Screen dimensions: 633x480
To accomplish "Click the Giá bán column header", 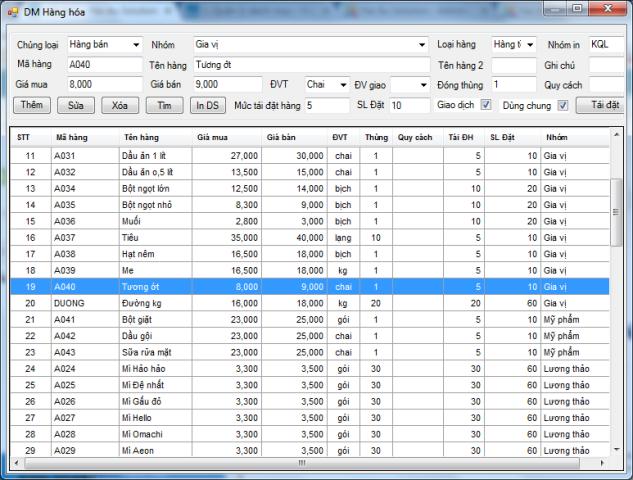I will coord(294,138).
